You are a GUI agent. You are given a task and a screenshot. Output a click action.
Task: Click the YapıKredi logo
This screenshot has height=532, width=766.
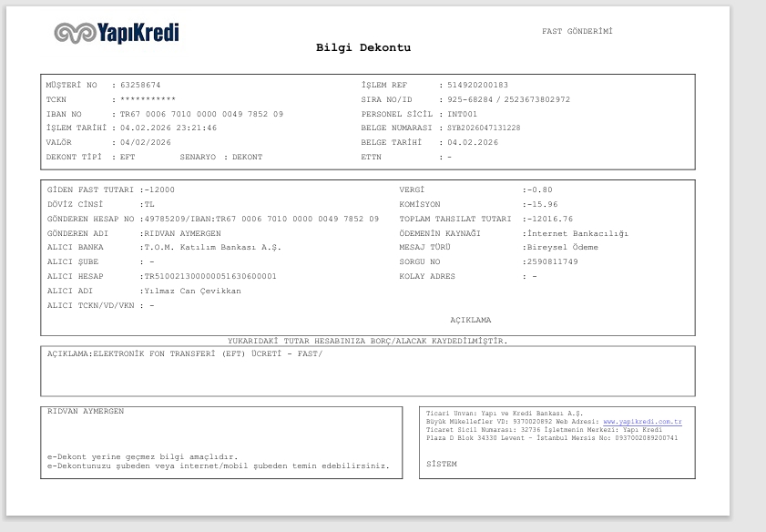point(117,33)
